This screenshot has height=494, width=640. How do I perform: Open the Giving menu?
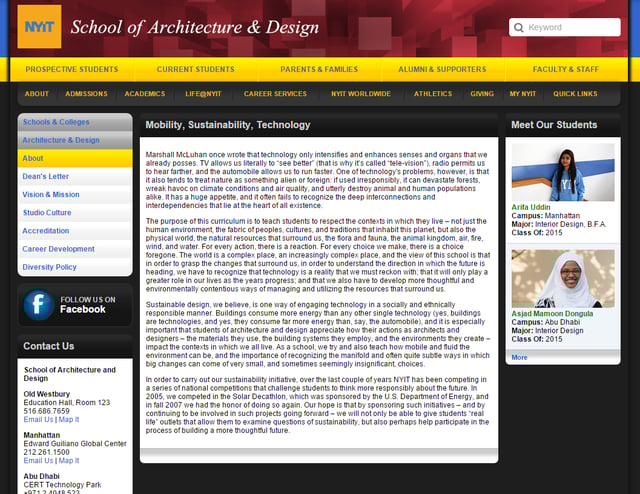pos(482,94)
